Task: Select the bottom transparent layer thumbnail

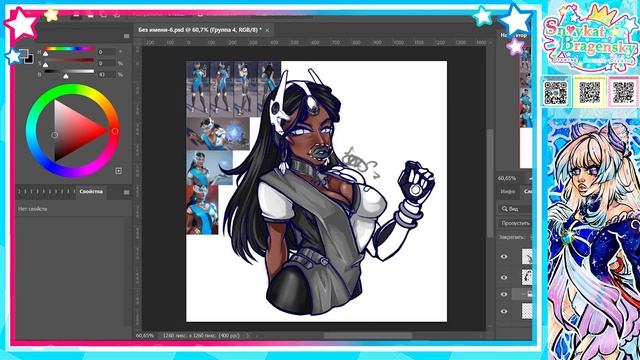Action: click(527, 311)
